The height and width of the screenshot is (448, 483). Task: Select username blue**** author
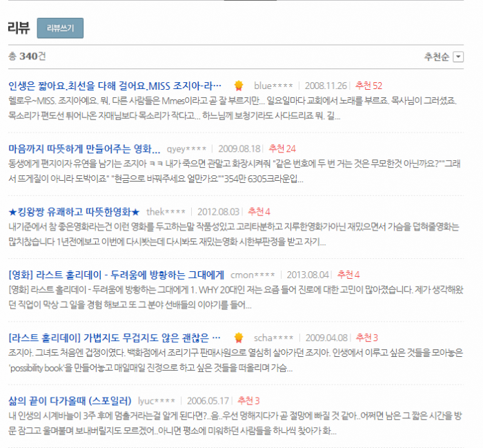coord(273,86)
